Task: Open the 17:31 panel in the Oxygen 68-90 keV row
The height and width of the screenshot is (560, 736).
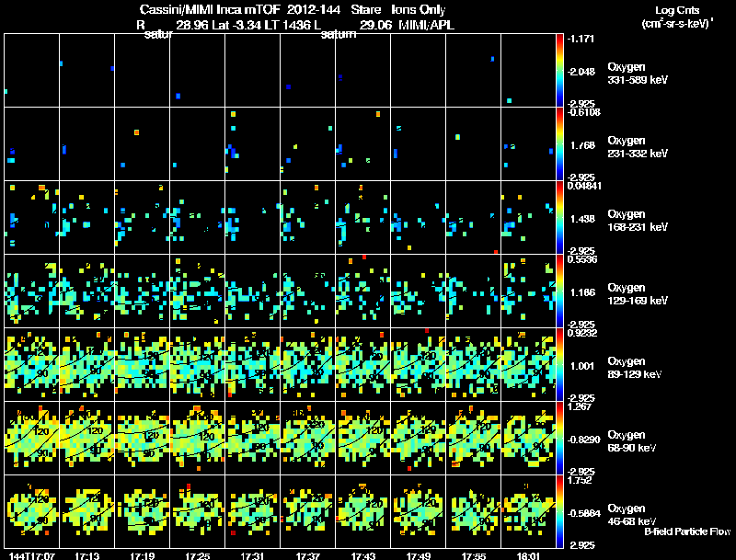Action: (252, 438)
